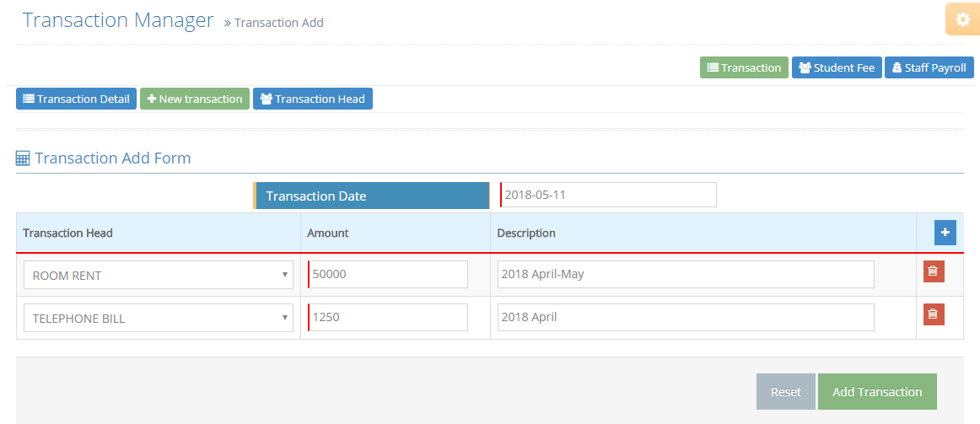Click the amount field containing 1250
This screenshot has width=980, height=424.
388,318
